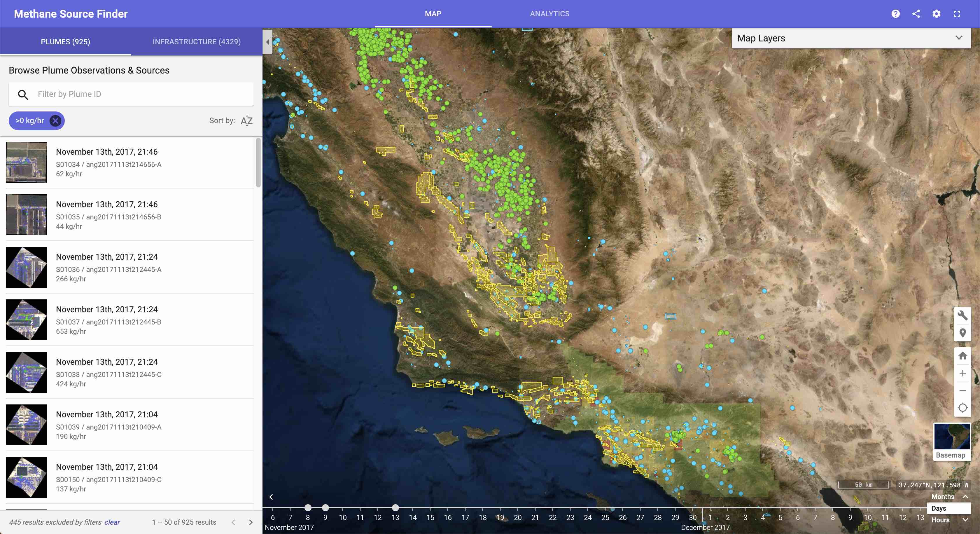The width and height of the screenshot is (980, 534).
Task: Open the INFRASTRUCTURE (4329) tab
Action: pos(196,41)
